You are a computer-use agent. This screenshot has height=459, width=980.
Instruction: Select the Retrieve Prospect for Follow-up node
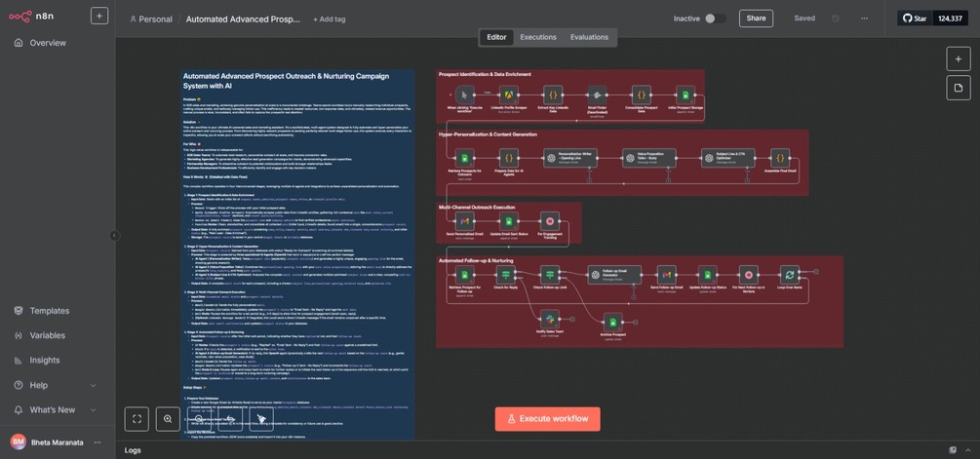464,275
